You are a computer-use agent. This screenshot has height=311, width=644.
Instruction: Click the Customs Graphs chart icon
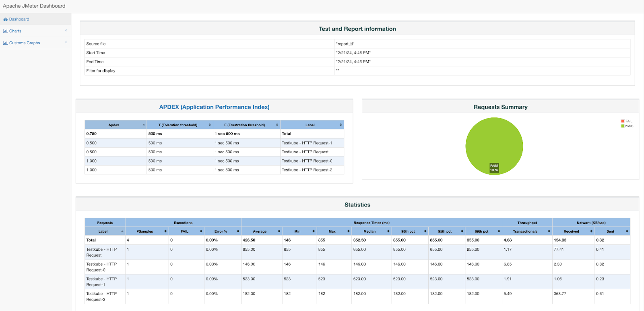(5, 43)
